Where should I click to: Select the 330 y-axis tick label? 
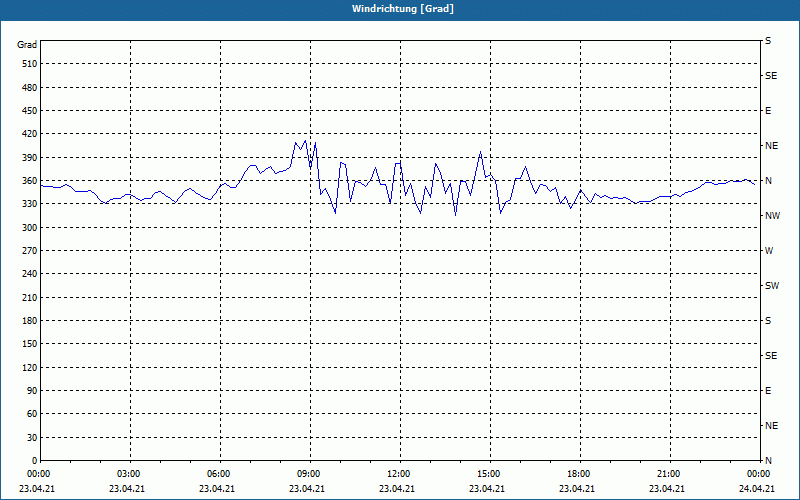[30, 204]
